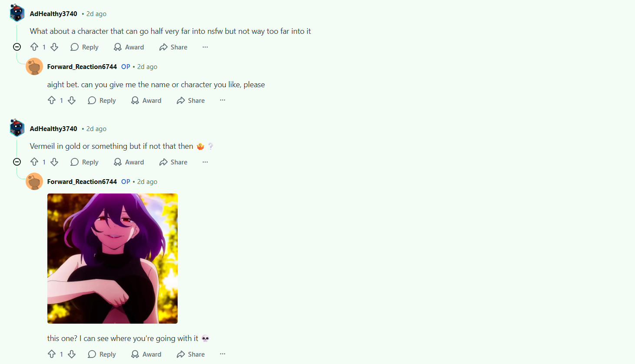Collapse the first AdHealthy3740 comment thread
The width and height of the screenshot is (635, 364).
[17, 47]
